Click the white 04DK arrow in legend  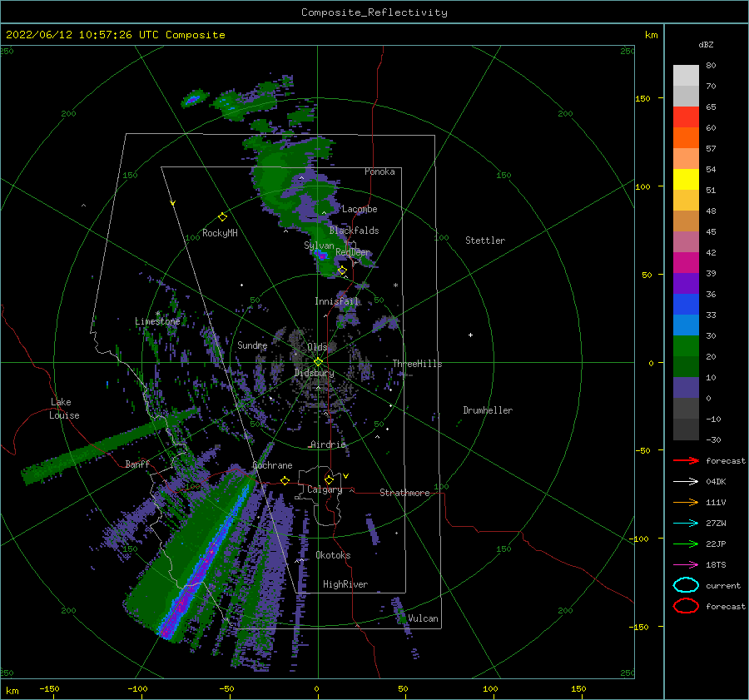[686, 482]
